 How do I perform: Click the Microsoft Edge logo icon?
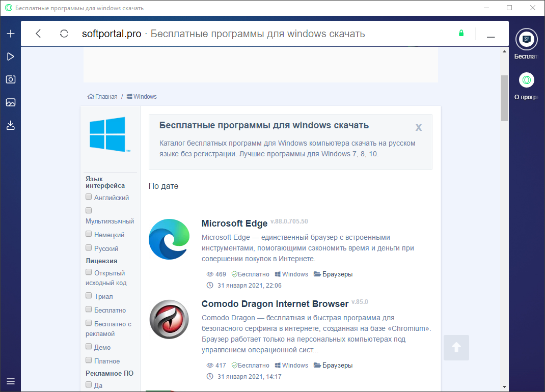pyautogui.click(x=169, y=239)
